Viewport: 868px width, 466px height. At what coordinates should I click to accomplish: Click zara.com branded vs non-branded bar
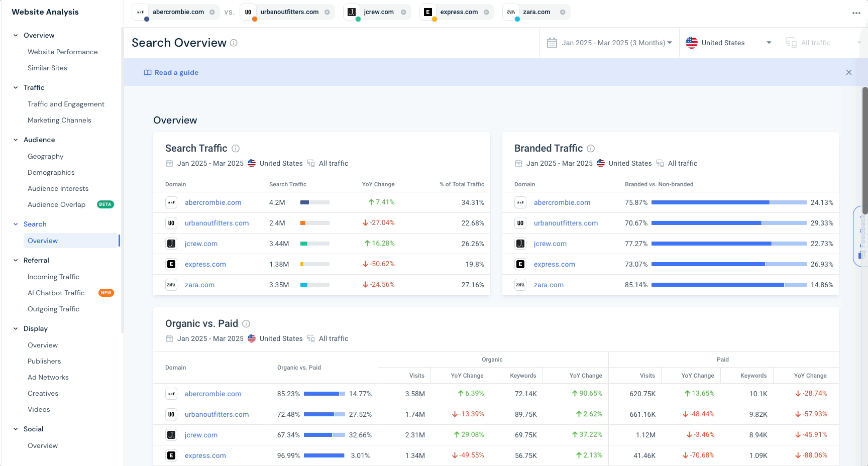coord(729,285)
